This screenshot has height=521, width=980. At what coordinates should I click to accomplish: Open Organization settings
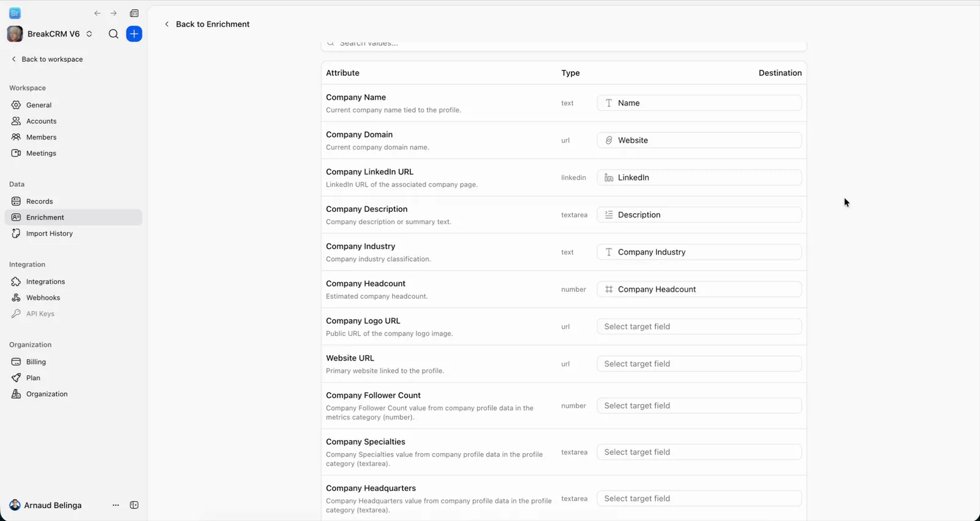pos(73,394)
